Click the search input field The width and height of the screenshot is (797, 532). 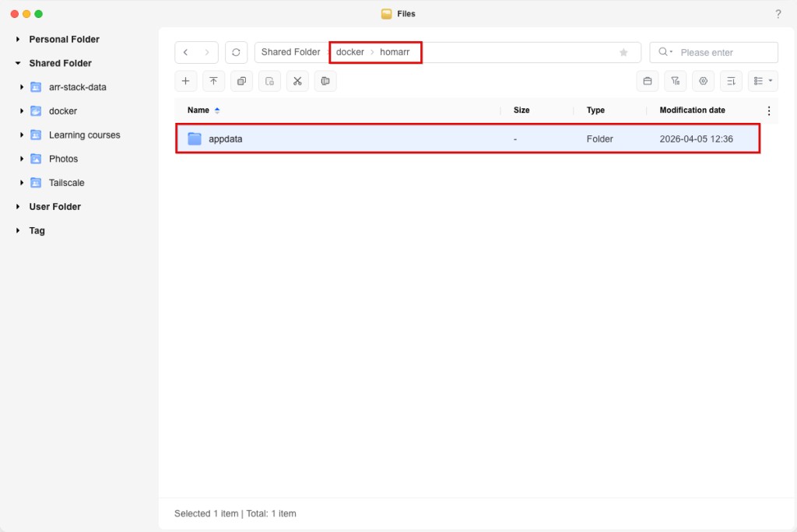click(x=724, y=52)
